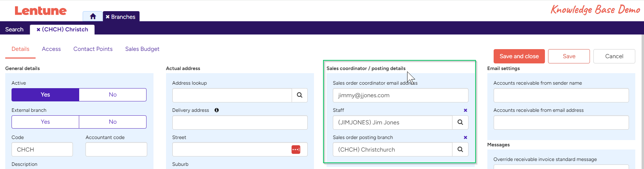Viewport: 644px width, 169px height.
Task: Focus the Street input field
Action: [240, 149]
